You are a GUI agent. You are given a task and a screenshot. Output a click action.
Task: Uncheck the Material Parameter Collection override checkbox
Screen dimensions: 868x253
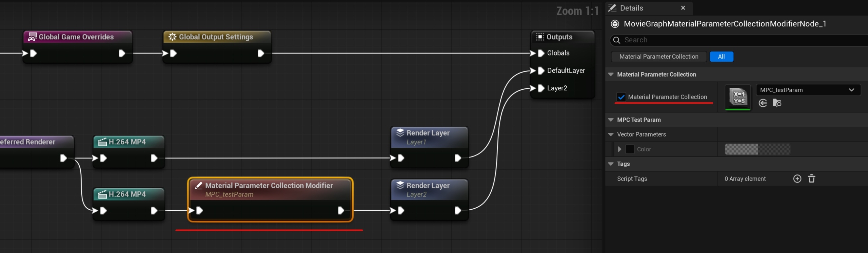click(x=621, y=97)
